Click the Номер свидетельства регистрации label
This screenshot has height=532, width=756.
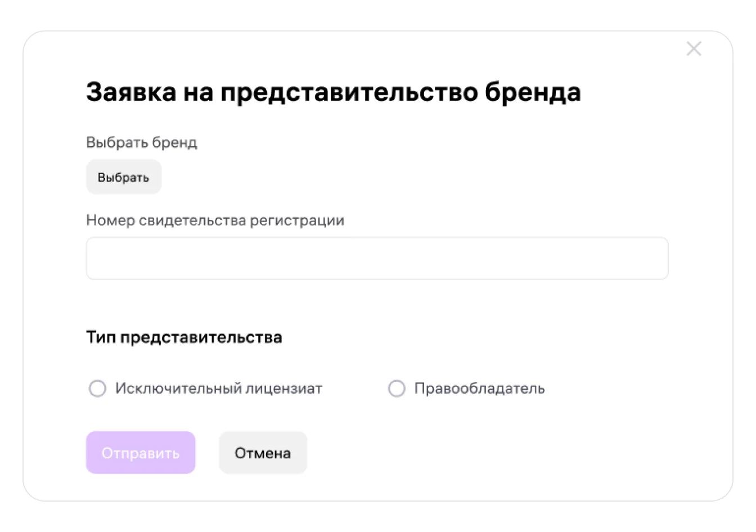click(x=215, y=220)
